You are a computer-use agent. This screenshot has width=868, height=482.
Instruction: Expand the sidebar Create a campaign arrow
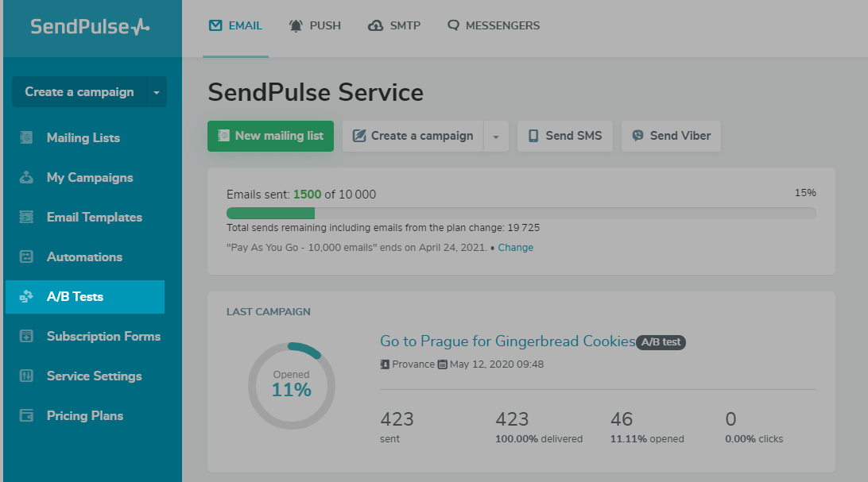point(157,92)
